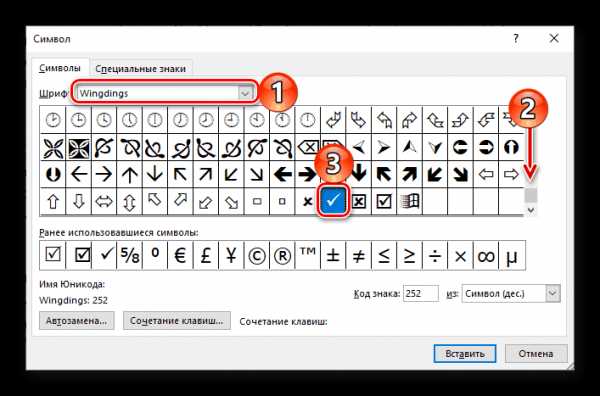
Task: Click the euro sign in recent symbols
Action: pos(180,256)
